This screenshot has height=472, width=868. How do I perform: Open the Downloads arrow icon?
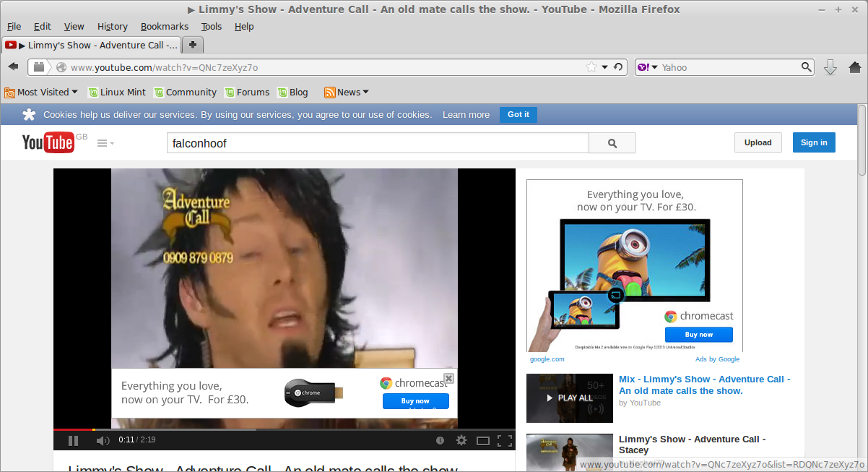click(830, 67)
